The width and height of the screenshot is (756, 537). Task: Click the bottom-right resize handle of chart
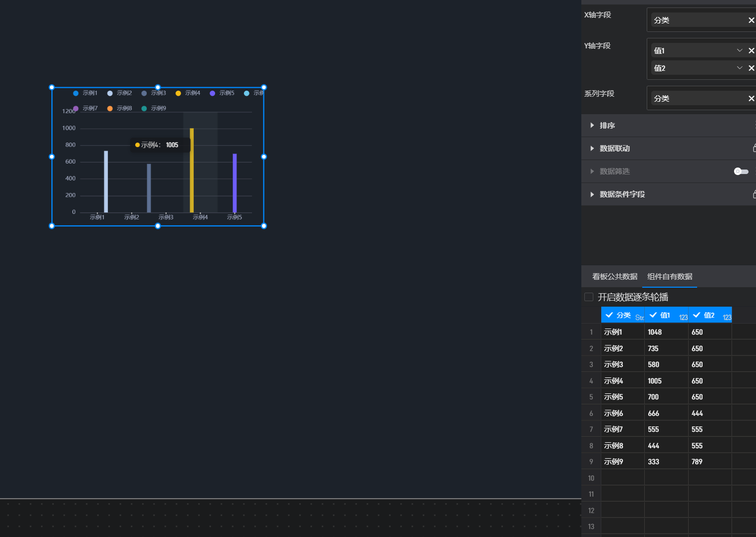coord(264,226)
